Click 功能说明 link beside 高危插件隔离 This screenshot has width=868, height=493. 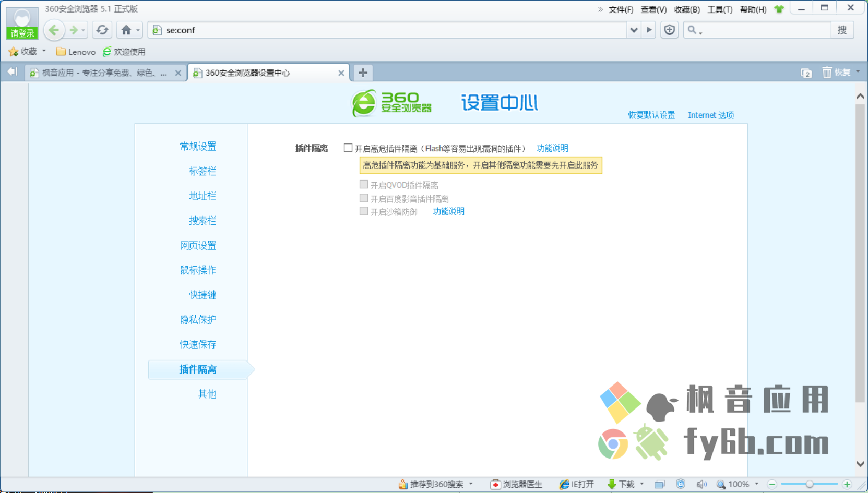coord(552,148)
